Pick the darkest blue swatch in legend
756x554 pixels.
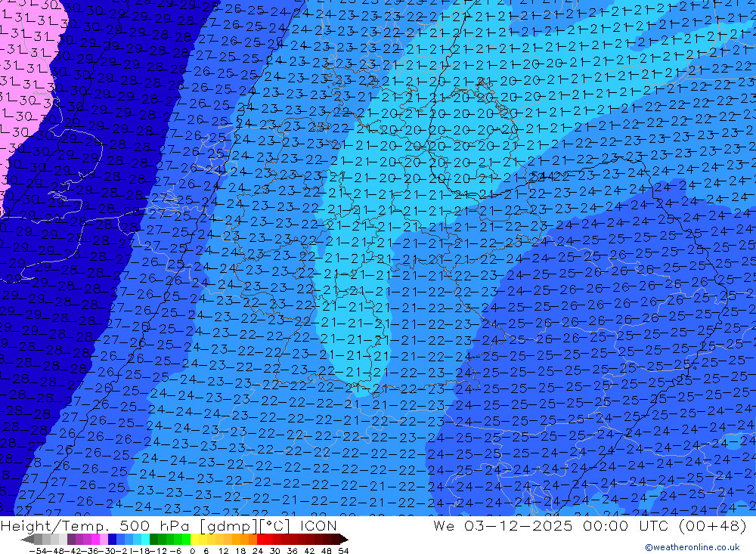(112, 540)
